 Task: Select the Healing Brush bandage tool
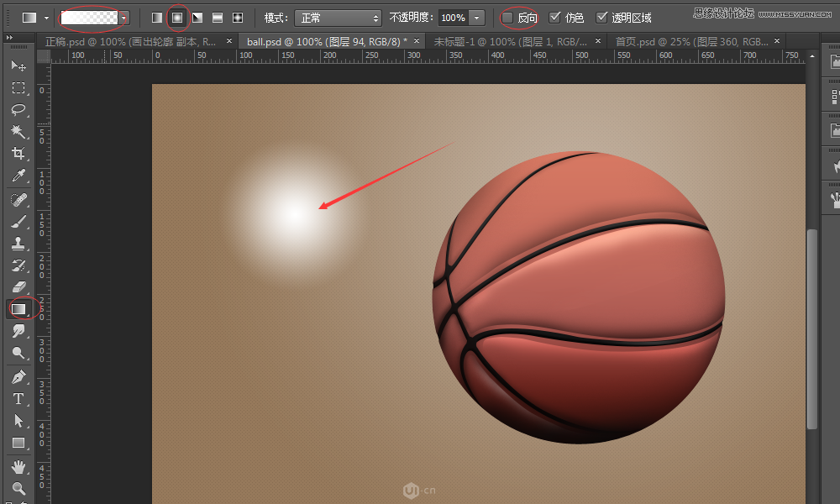(x=18, y=200)
